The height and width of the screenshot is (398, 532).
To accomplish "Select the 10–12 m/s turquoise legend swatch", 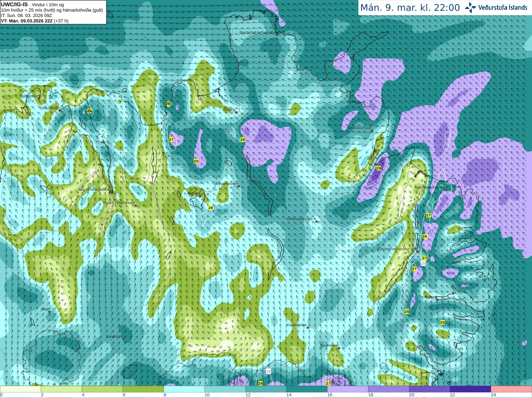I will point(225,389).
